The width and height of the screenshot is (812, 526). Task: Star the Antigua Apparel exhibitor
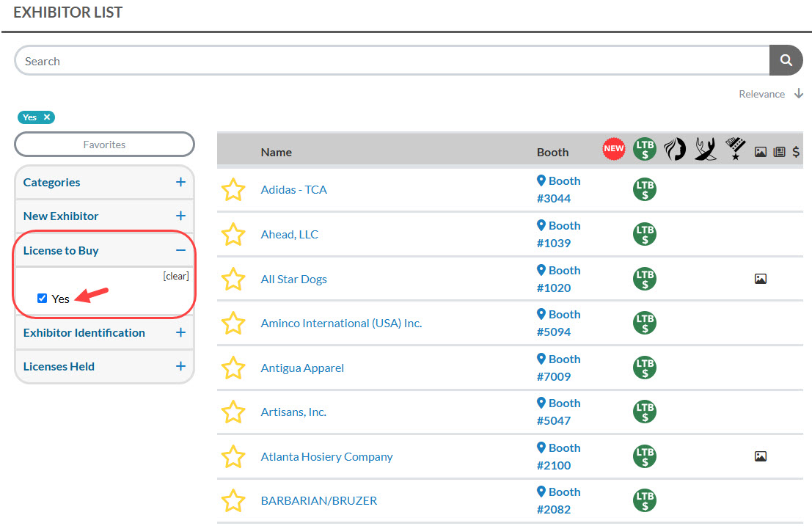[233, 368]
